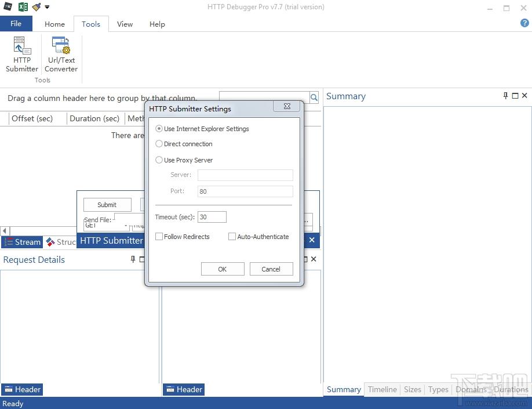This screenshot has width=532, height=409.
Task: Select the Use Proxy Server option
Action: click(x=184, y=160)
